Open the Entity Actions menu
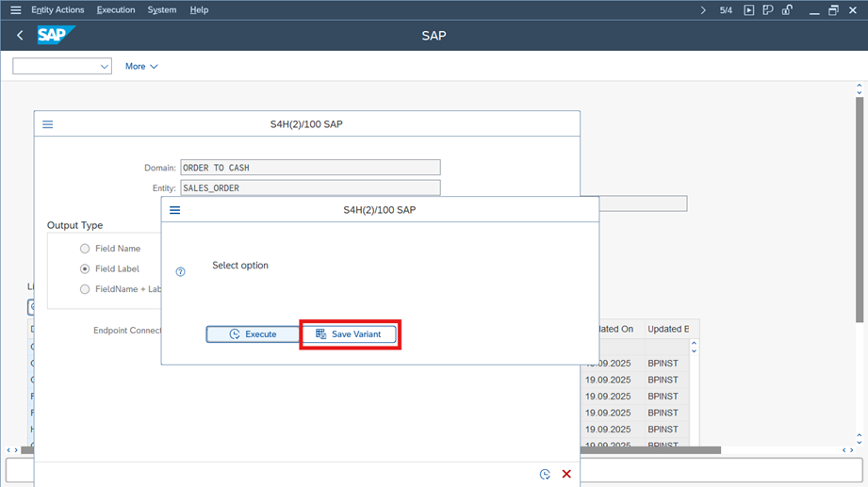868x487 pixels. [57, 10]
